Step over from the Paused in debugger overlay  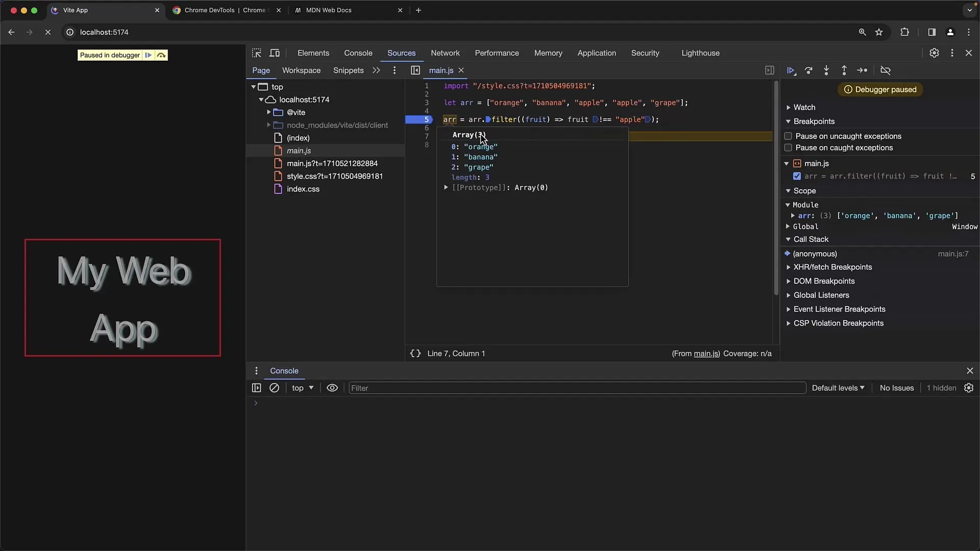coord(161,55)
